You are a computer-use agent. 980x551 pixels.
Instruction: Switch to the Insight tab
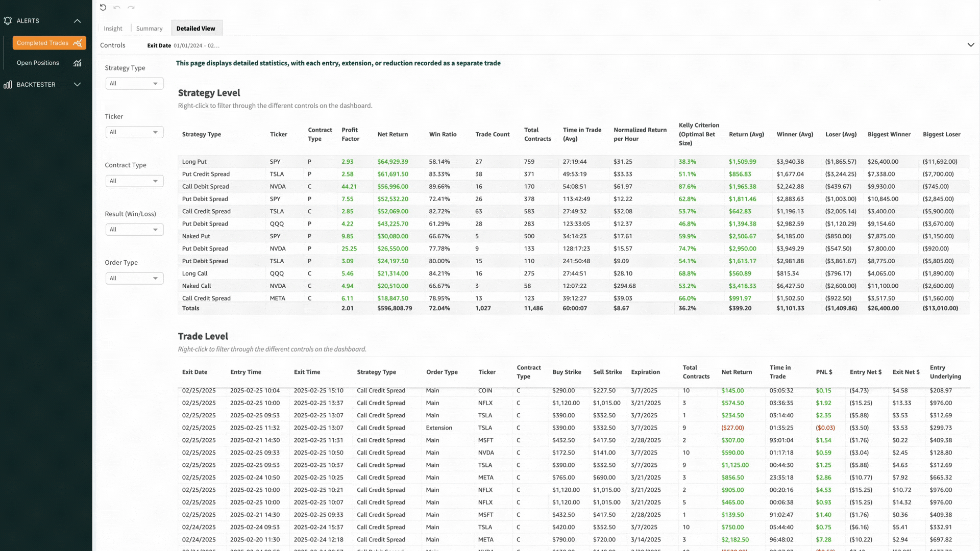(x=113, y=29)
